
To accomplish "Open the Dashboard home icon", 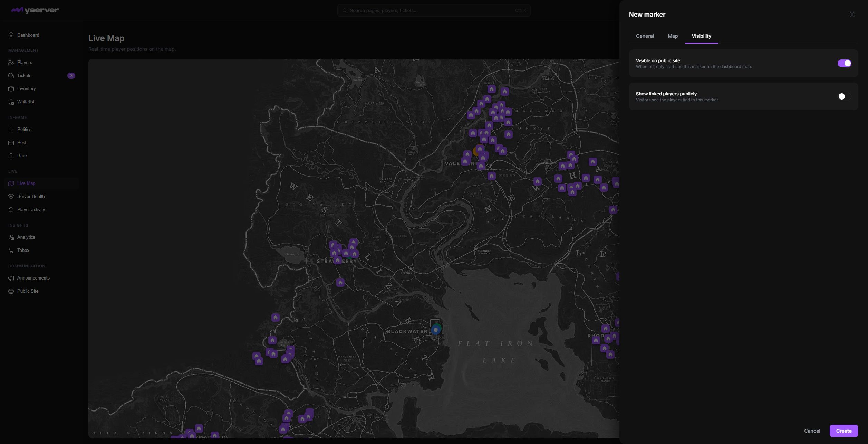I will 11,35.
